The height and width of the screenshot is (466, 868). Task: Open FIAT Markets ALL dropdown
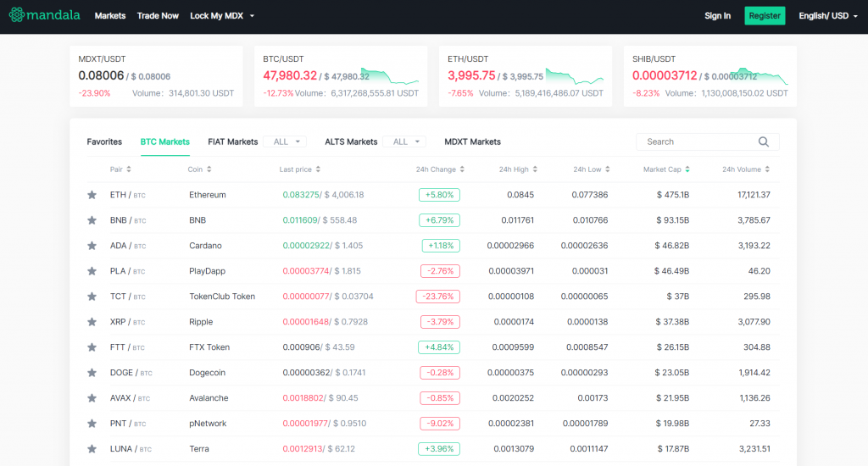tap(285, 141)
